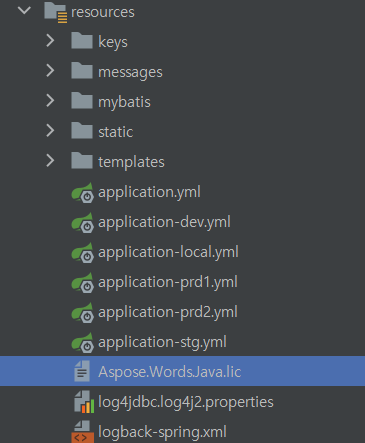Screen dimensions: 365x443
Task: Click the templates folder icon
Action: click(82, 161)
